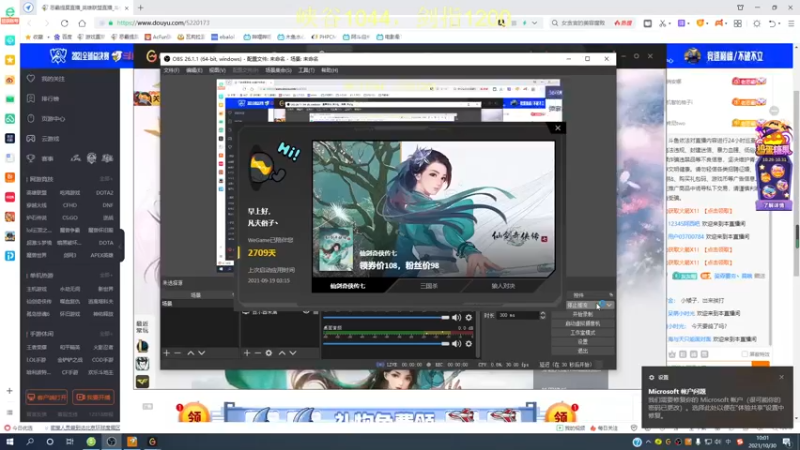The image size is (800, 450).
Task: Add a new scene with plus icon
Action: pos(166,353)
